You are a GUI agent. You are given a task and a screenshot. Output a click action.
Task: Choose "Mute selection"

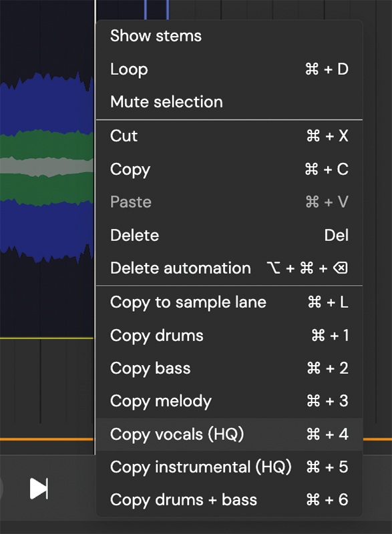[167, 102]
